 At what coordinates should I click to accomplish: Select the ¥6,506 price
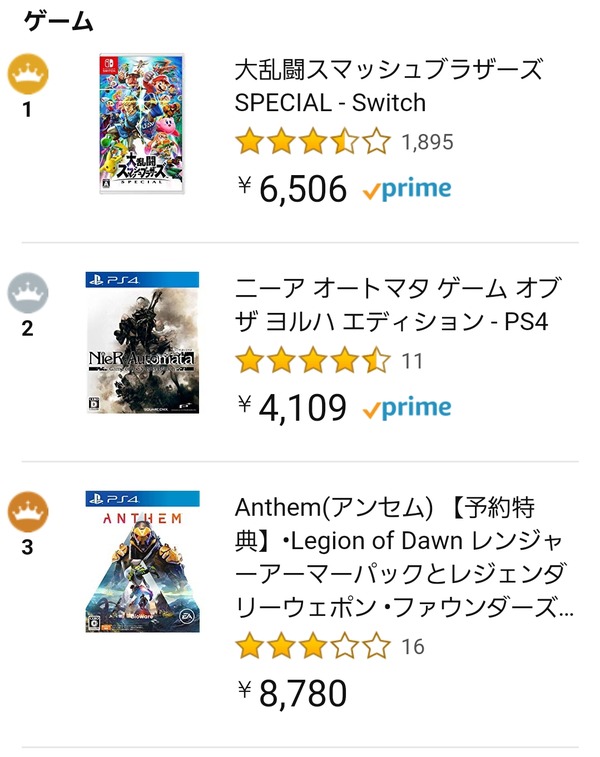(293, 189)
